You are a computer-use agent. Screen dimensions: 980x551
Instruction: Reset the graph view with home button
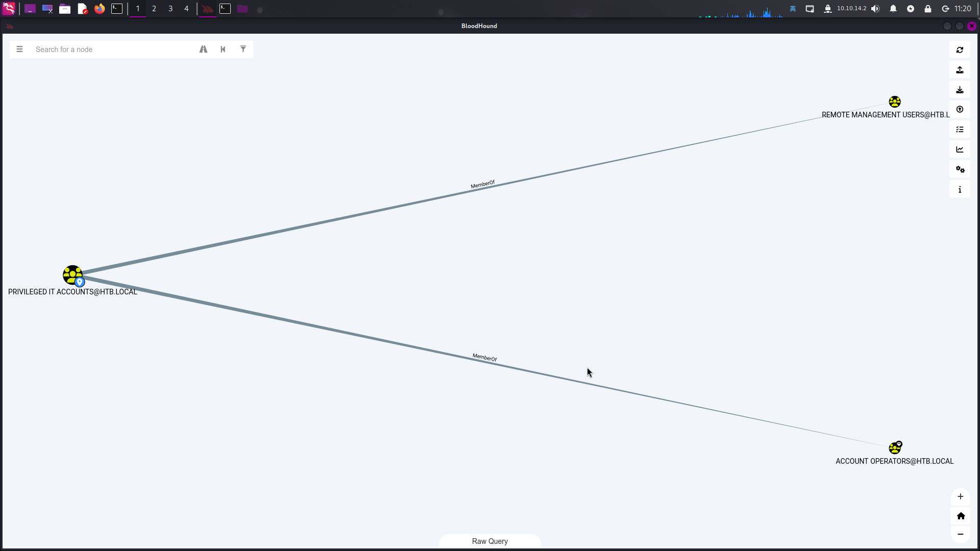click(x=960, y=516)
